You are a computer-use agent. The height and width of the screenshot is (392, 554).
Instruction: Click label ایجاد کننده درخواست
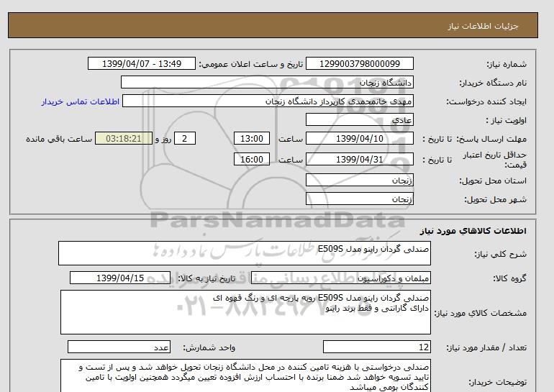pos(486,101)
